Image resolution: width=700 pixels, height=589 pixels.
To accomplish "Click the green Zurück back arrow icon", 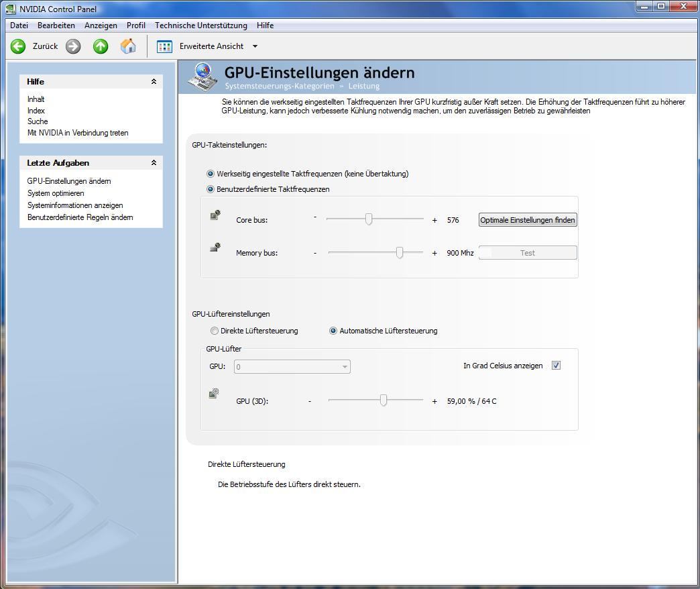I will pos(18,46).
